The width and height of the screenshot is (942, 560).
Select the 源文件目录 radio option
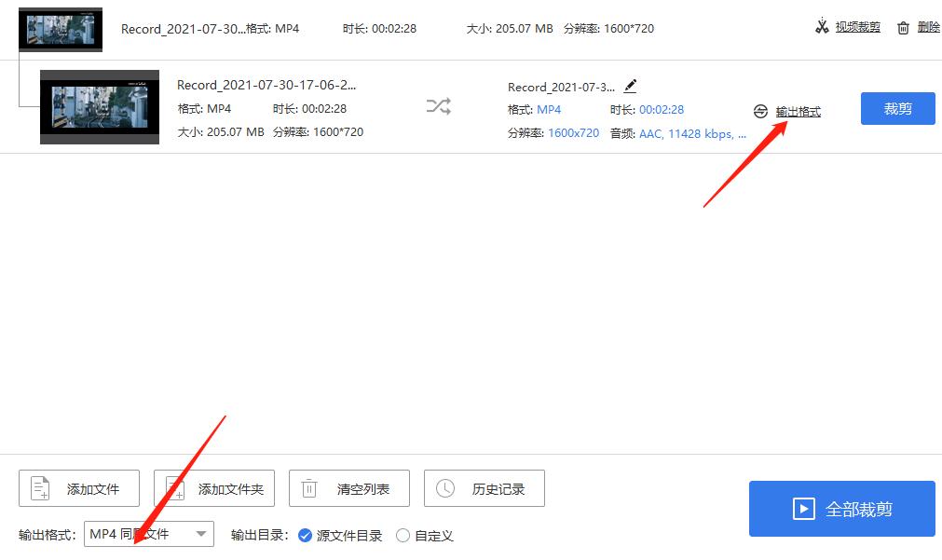[305, 535]
